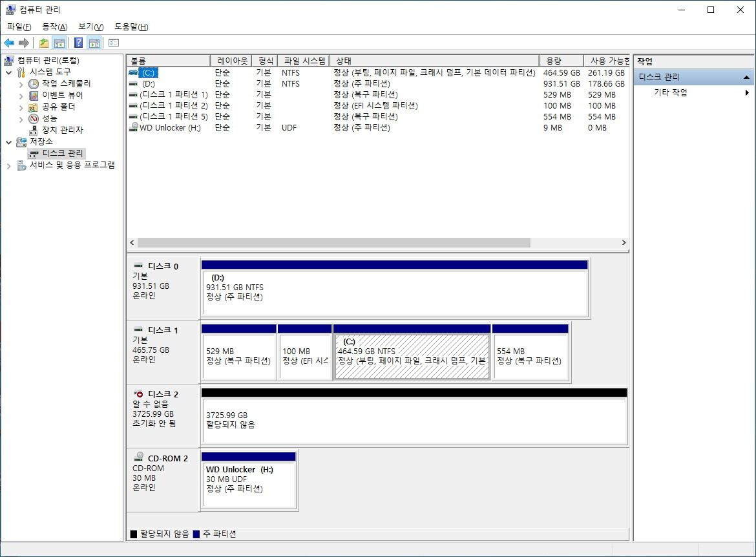Toggle the Show/Hide Console Tree icon
The image size is (756, 557).
[x=59, y=43]
